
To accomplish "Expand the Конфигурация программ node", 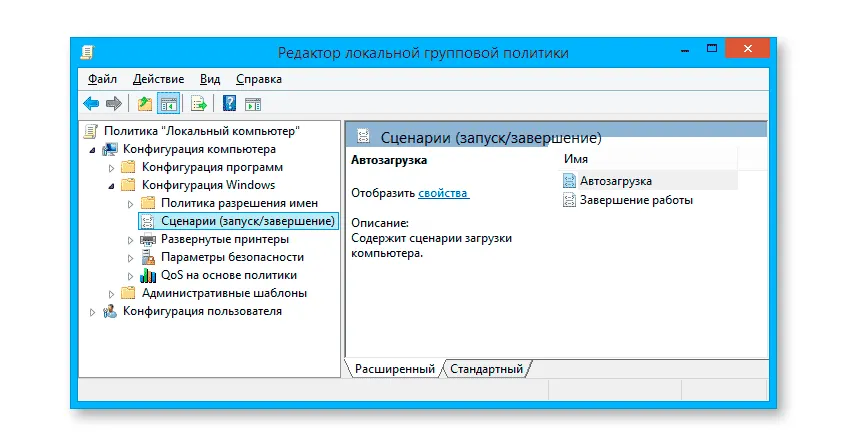I will pyautogui.click(x=111, y=168).
